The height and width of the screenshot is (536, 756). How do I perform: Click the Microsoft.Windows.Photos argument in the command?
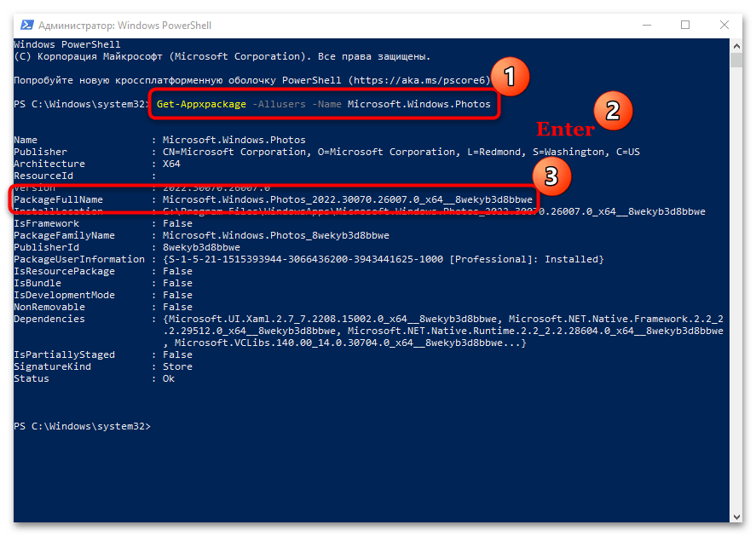pyautogui.click(x=418, y=104)
